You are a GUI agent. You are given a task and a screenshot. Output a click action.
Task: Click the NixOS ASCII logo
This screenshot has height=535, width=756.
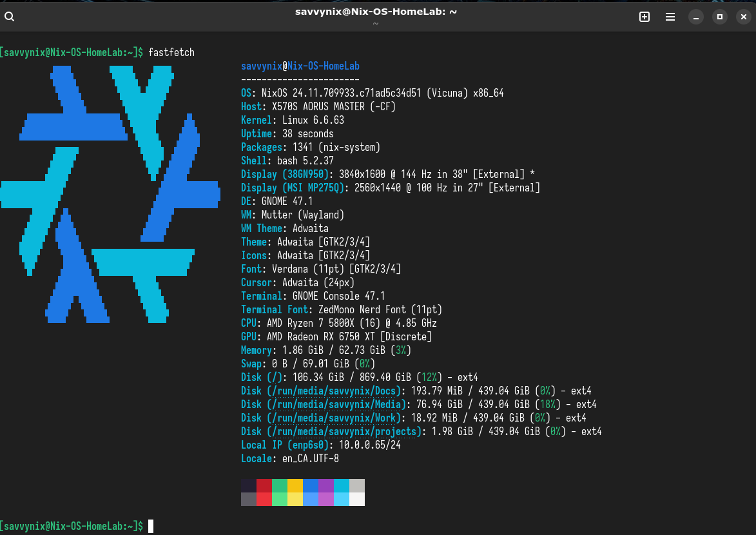(x=110, y=193)
